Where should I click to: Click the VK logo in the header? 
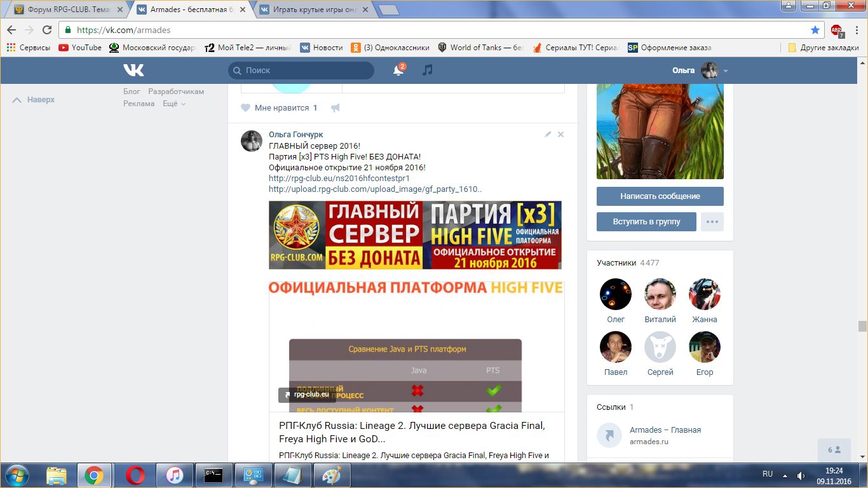134,70
